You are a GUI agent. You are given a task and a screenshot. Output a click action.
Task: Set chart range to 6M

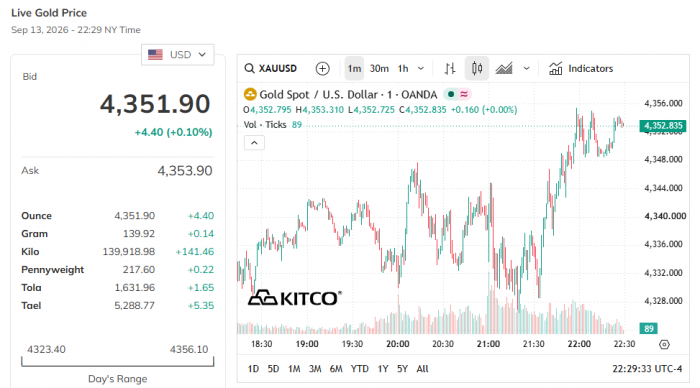(336, 369)
